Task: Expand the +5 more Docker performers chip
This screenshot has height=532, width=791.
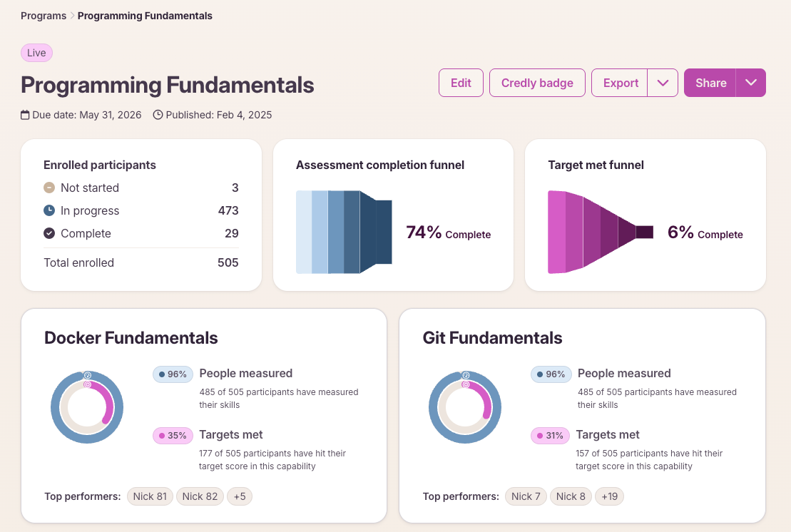Action: click(240, 496)
